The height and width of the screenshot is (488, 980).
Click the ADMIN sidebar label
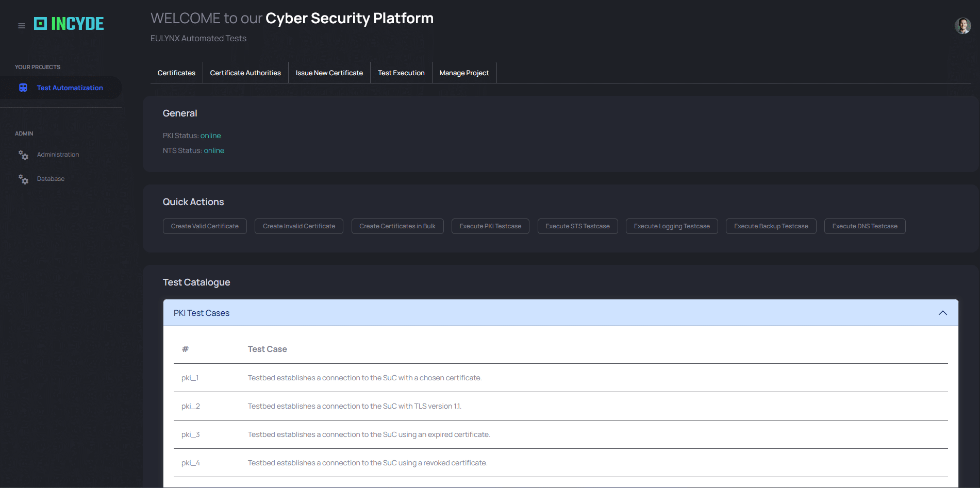[24, 133]
